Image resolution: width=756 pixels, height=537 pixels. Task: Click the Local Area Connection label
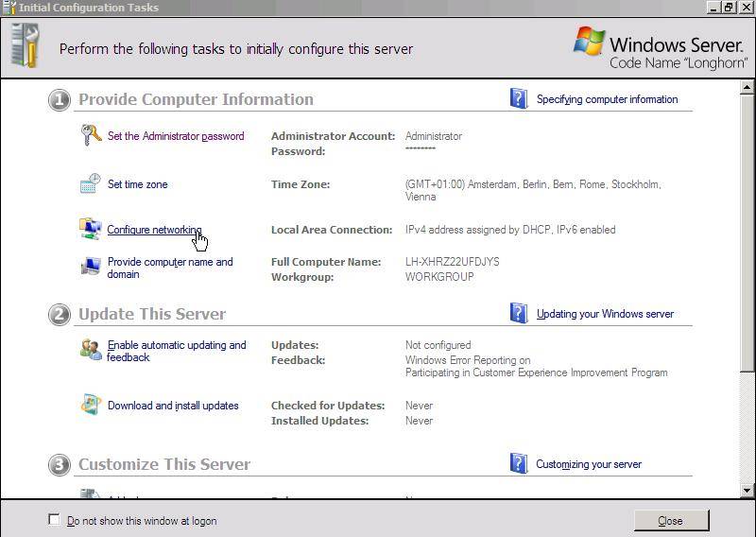tap(332, 230)
